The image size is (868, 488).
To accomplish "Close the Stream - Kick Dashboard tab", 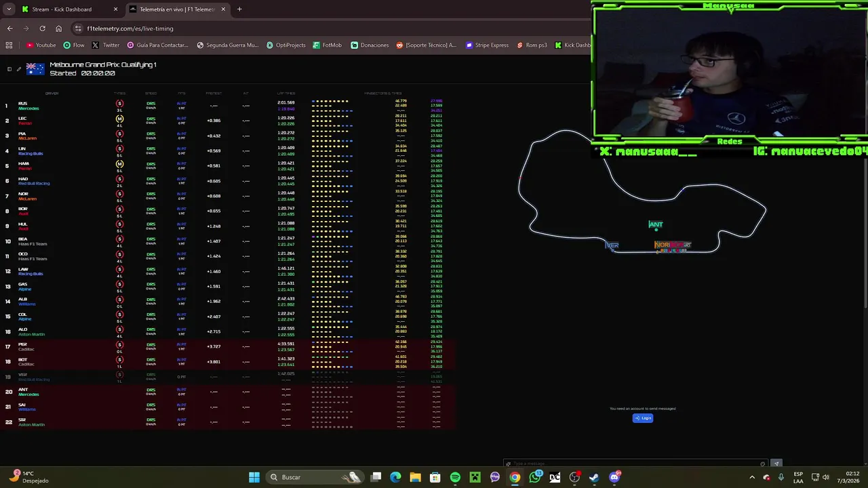I will pyautogui.click(x=115, y=9).
